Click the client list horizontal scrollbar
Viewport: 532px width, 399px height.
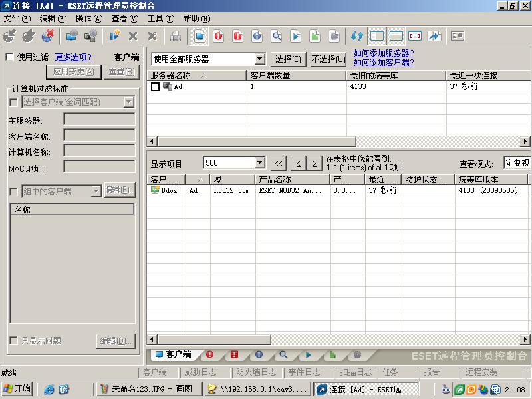(x=332, y=340)
